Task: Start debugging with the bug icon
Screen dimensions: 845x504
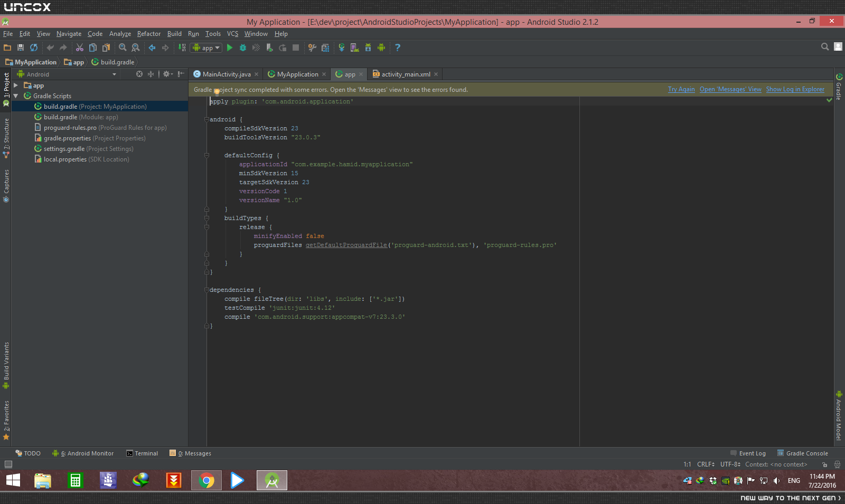Action: coord(243,47)
